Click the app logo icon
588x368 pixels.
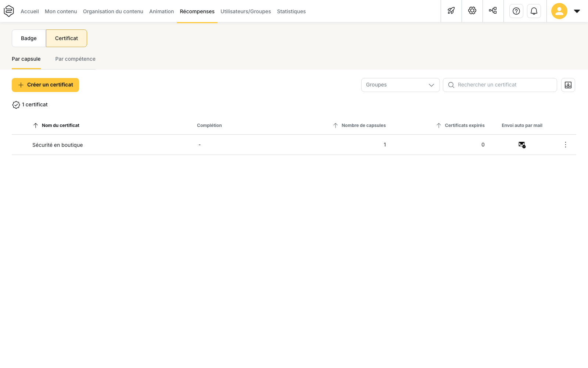[x=9, y=11]
